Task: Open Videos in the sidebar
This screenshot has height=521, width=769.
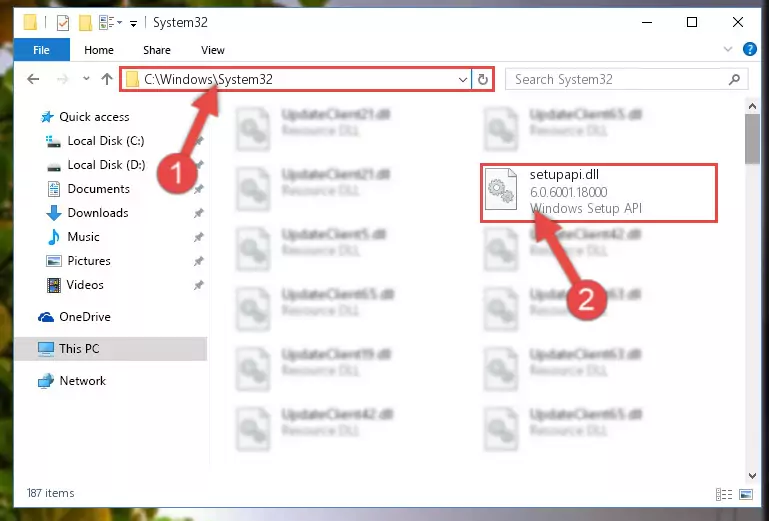Action: 85,285
